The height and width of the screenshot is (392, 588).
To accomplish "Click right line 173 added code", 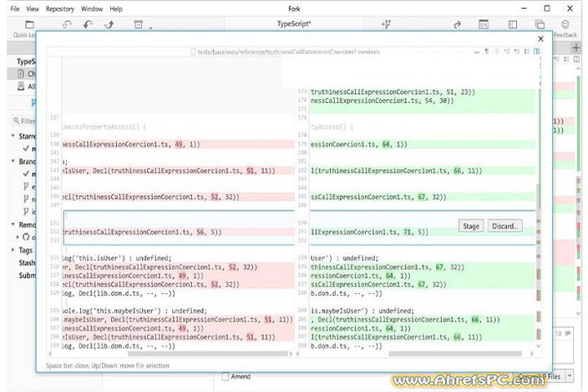I will pos(423,92).
